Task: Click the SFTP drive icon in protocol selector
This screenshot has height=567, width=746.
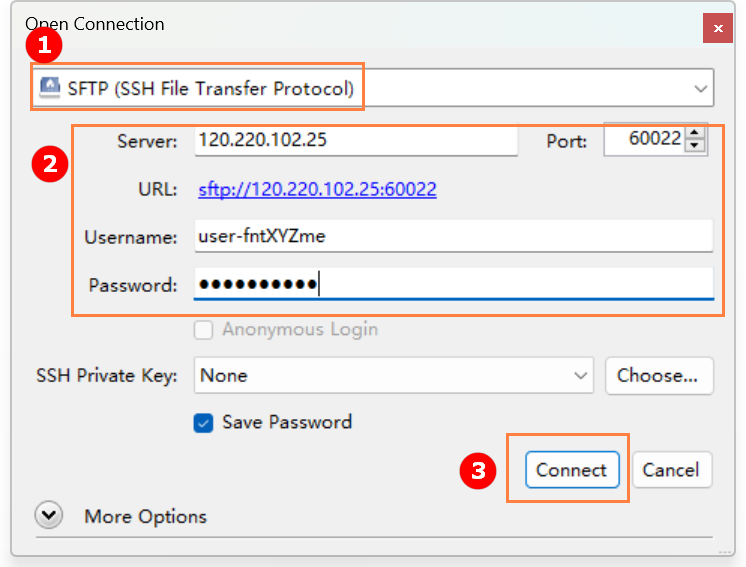Action: tap(49, 88)
